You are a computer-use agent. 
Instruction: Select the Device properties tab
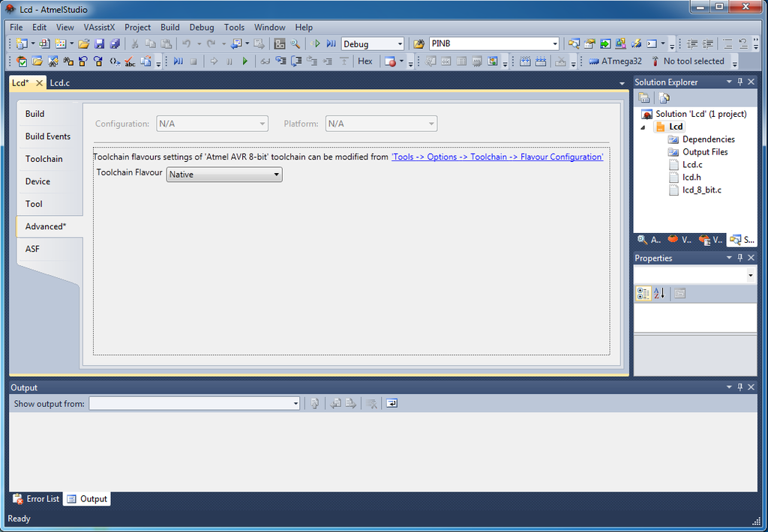(x=37, y=181)
